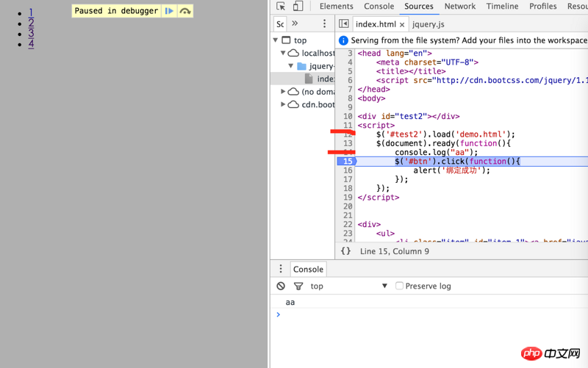Click the page link labeled 1
This screenshot has width=588, height=368.
coord(31,12)
